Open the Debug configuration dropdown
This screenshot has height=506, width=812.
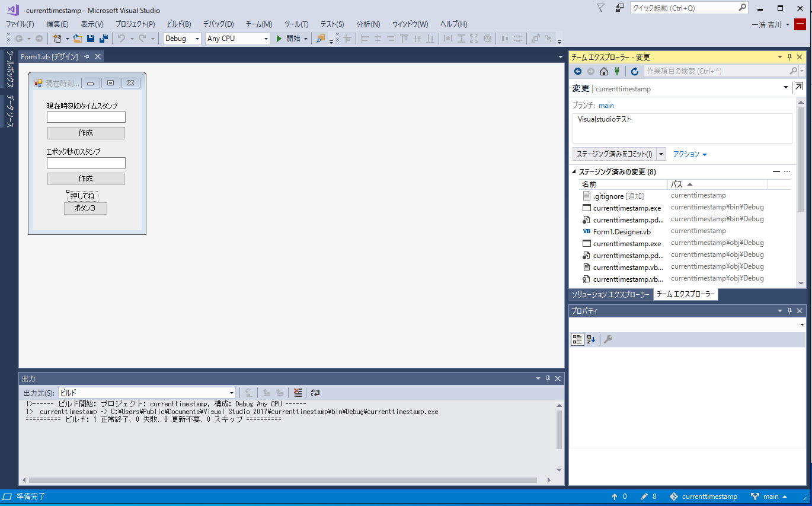click(x=183, y=39)
